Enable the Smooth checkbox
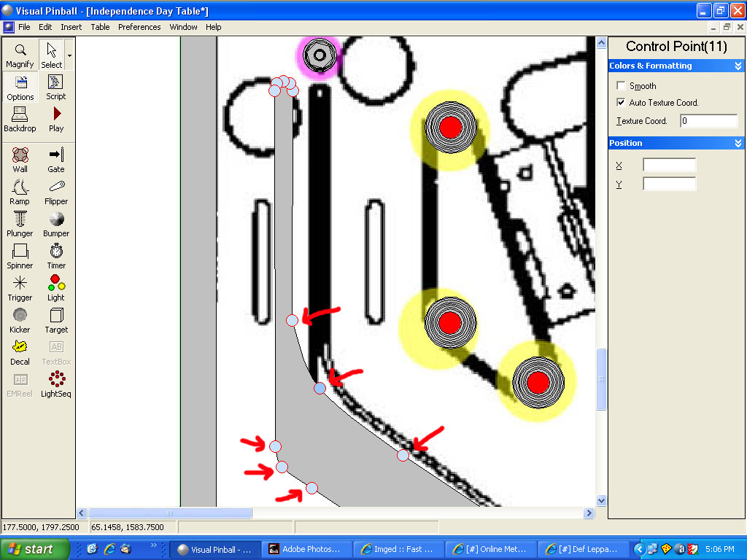The height and width of the screenshot is (560, 747). pos(622,86)
